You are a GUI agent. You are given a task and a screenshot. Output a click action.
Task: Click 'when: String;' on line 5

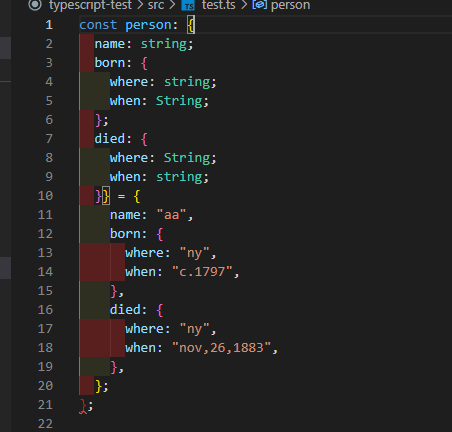coord(159,101)
